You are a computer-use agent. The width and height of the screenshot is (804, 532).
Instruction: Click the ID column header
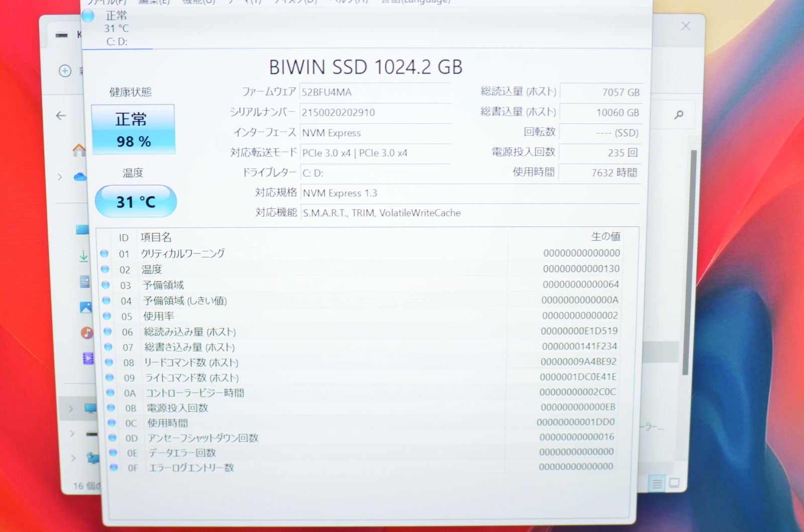click(x=124, y=238)
